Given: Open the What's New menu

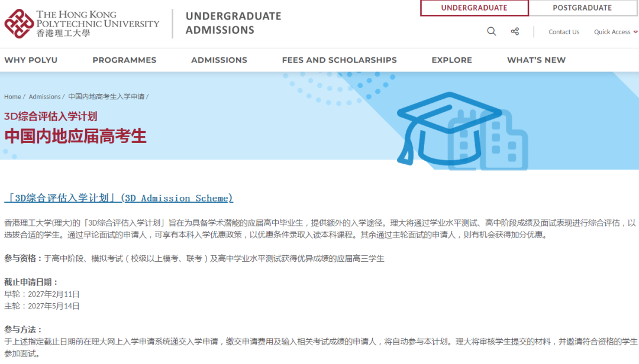Looking at the screenshot, I should (536, 60).
